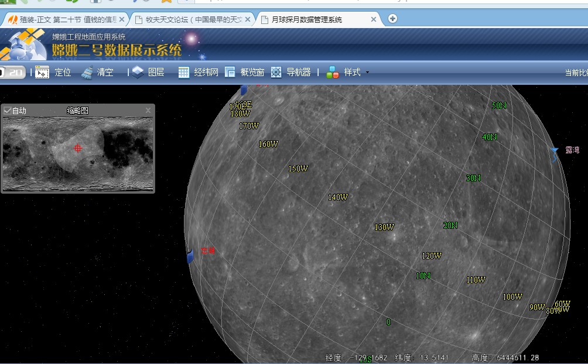
Task: Open a new browser tab
Action: [x=392, y=18]
